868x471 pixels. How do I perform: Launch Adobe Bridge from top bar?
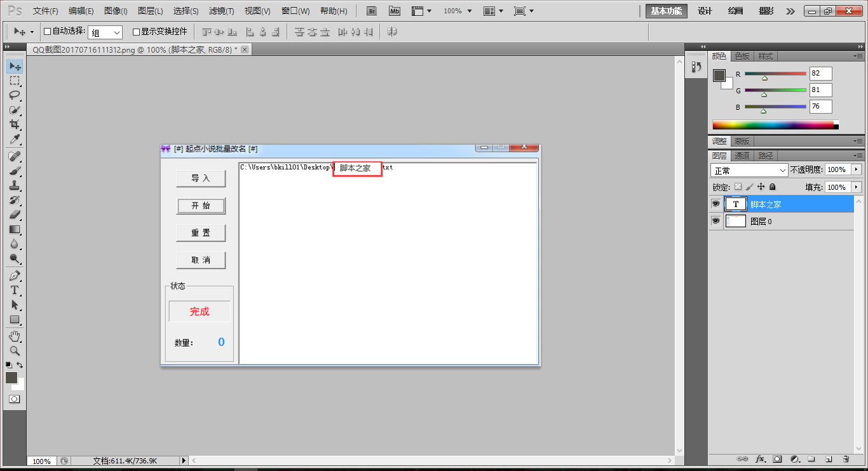372,11
